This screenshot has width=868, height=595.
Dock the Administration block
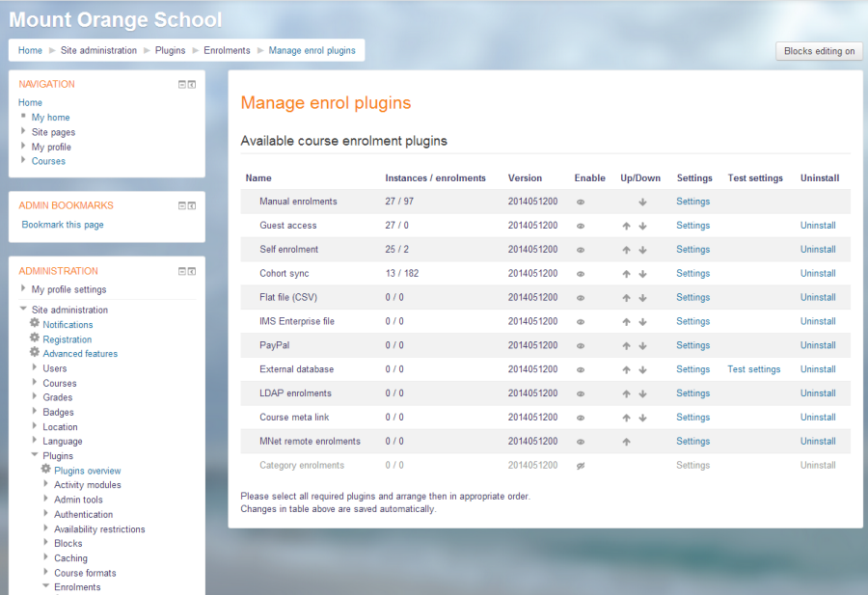[192, 271]
